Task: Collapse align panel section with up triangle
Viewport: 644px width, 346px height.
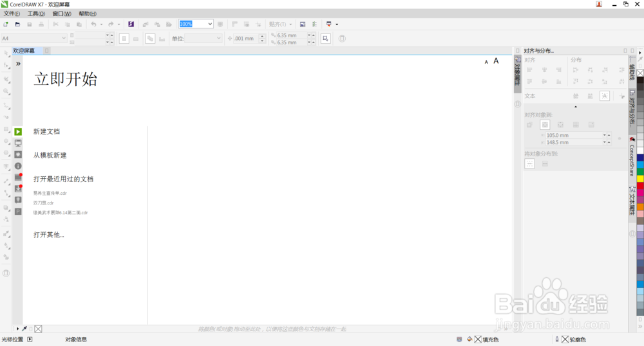Action: point(575,107)
